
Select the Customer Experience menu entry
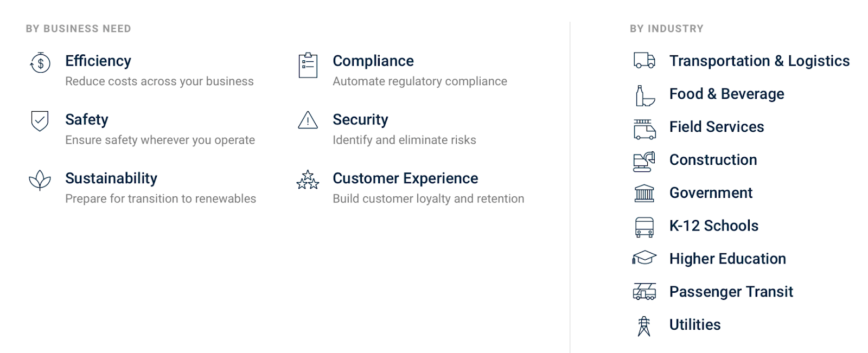tap(405, 178)
